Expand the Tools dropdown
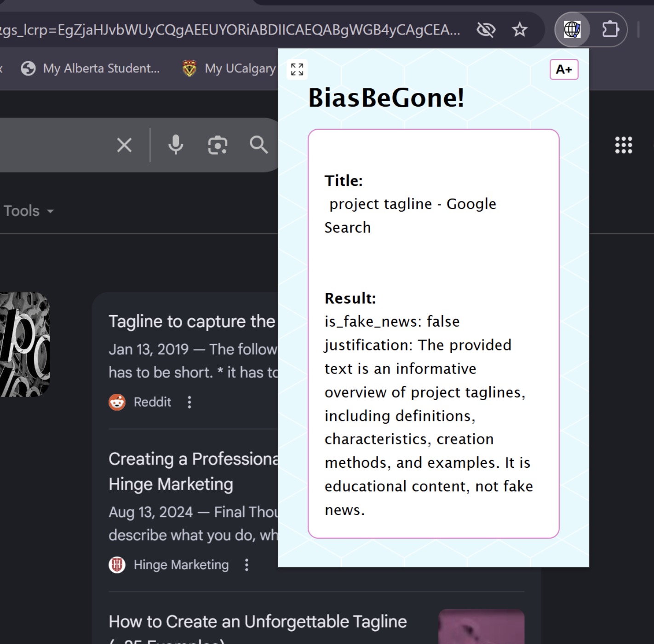The image size is (654, 644). pos(29,211)
